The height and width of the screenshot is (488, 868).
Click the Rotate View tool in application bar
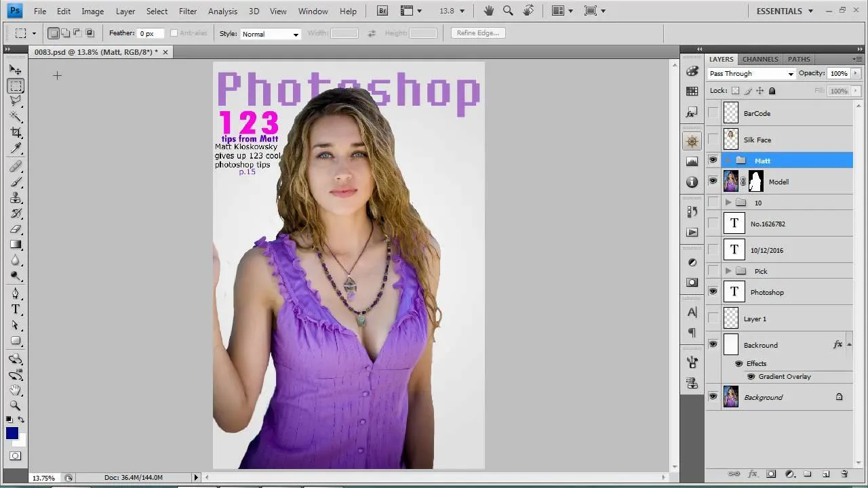(x=529, y=11)
